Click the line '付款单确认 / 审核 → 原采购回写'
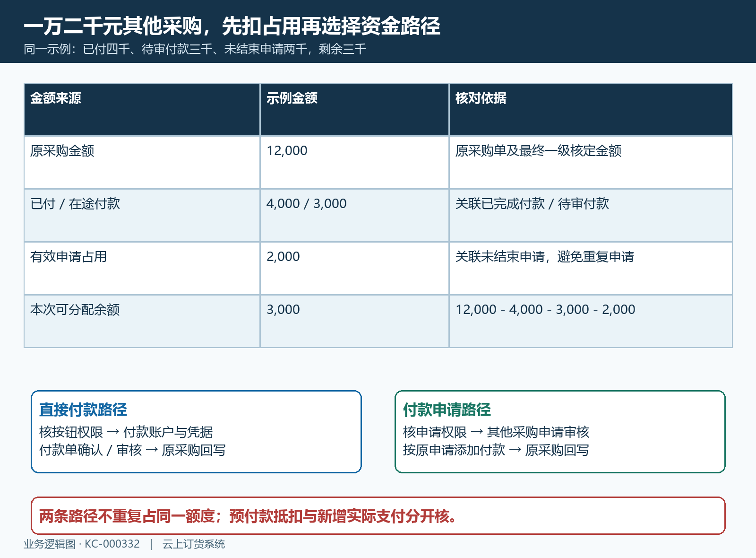 [x=132, y=450]
